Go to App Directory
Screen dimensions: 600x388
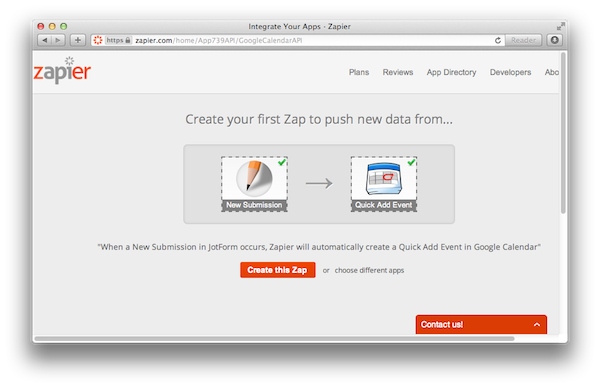[x=452, y=72]
